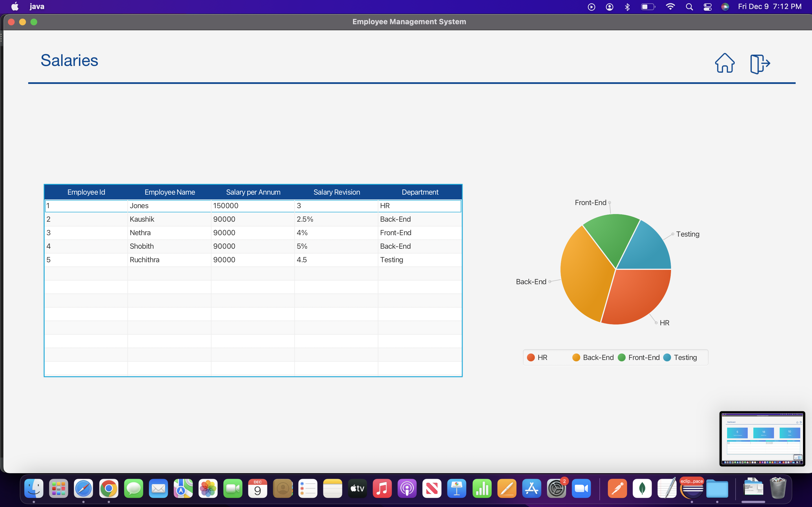
Task: Sort by Salary per Annum column header
Action: click(x=253, y=192)
